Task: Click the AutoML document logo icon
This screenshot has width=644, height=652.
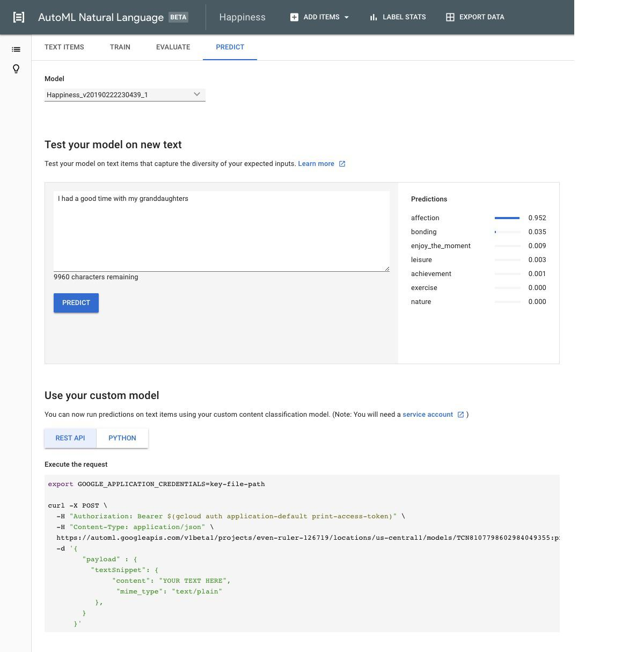Action: point(19,17)
